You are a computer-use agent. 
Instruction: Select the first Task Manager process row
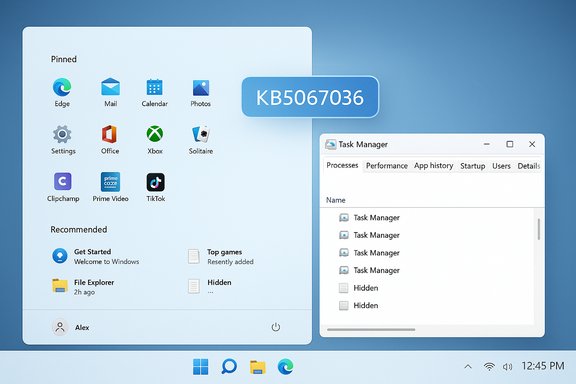click(428, 218)
